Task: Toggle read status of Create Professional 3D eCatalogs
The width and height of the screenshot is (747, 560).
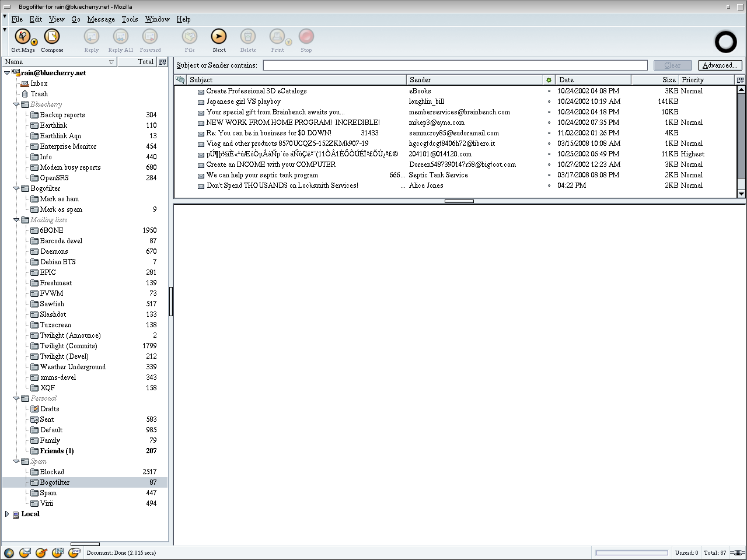Action: [x=549, y=91]
